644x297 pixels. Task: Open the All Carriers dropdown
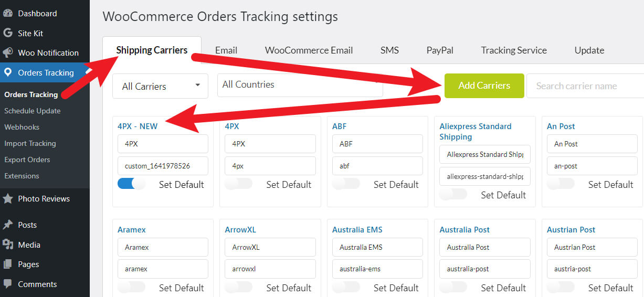pyautogui.click(x=160, y=86)
